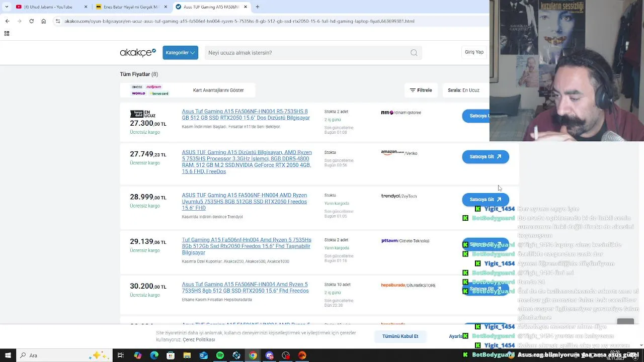
Task: Expand the tab search dropdown
Action: tap(7, 7)
